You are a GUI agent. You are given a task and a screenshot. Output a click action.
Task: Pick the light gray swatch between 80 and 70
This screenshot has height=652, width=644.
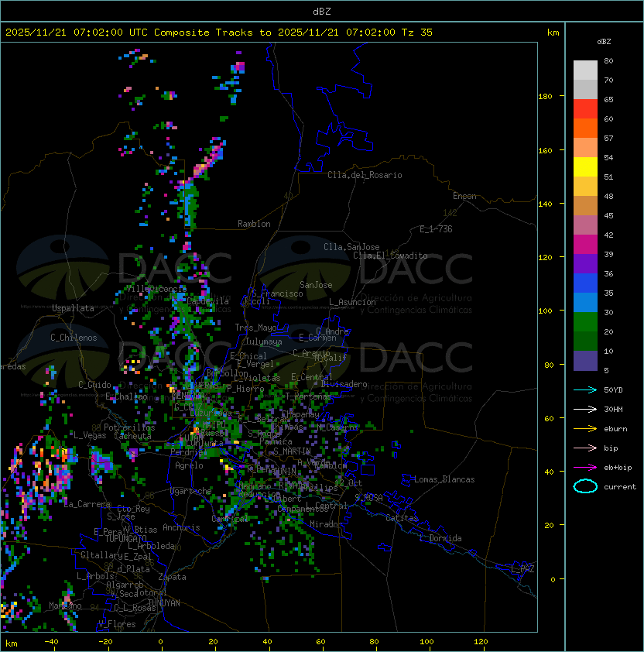[585, 70]
